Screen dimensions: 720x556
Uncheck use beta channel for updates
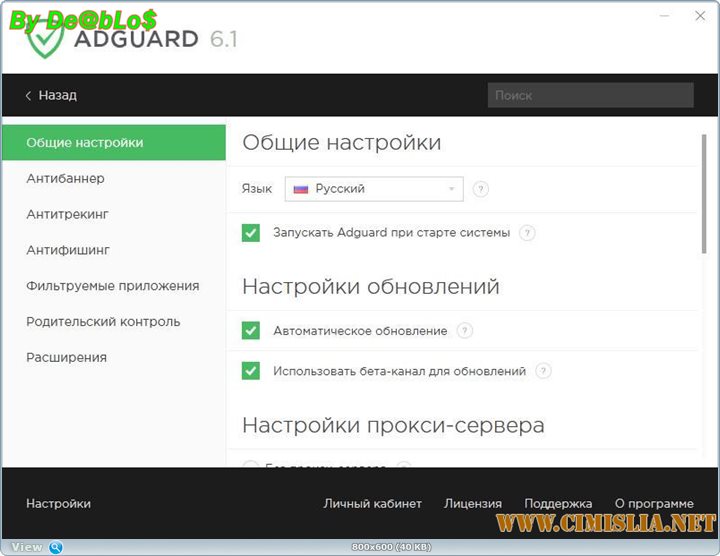coord(251,371)
